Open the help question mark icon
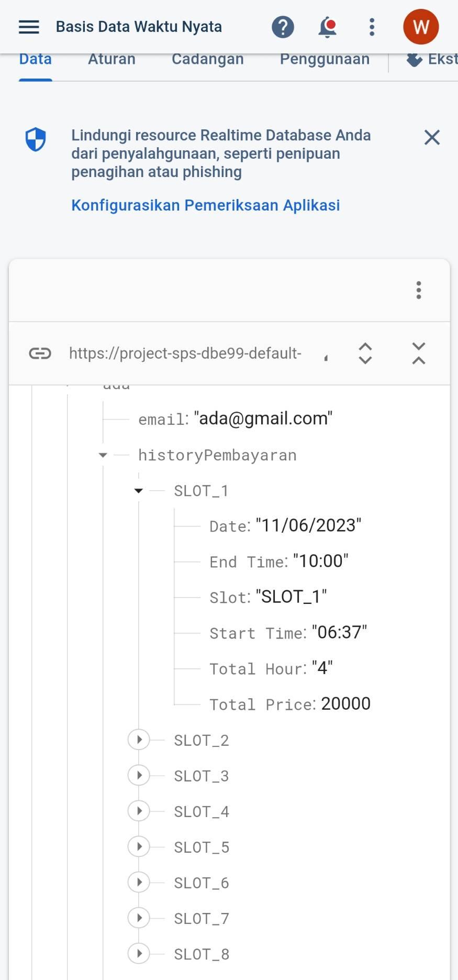Image resolution: width=458 pixels, height=980 pixels. (x=283, y=27)
